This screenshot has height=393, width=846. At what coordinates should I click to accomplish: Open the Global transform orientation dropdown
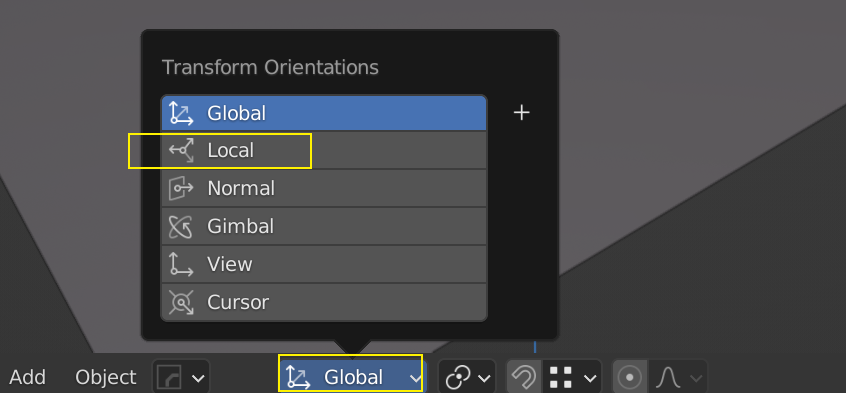[351, 374]
